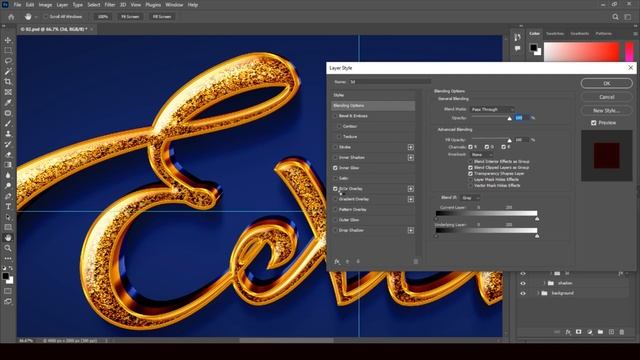This screenshot has height=360, width=640.
Task: Toggle the Preview checkbox
Action: (x=593, y=122)
